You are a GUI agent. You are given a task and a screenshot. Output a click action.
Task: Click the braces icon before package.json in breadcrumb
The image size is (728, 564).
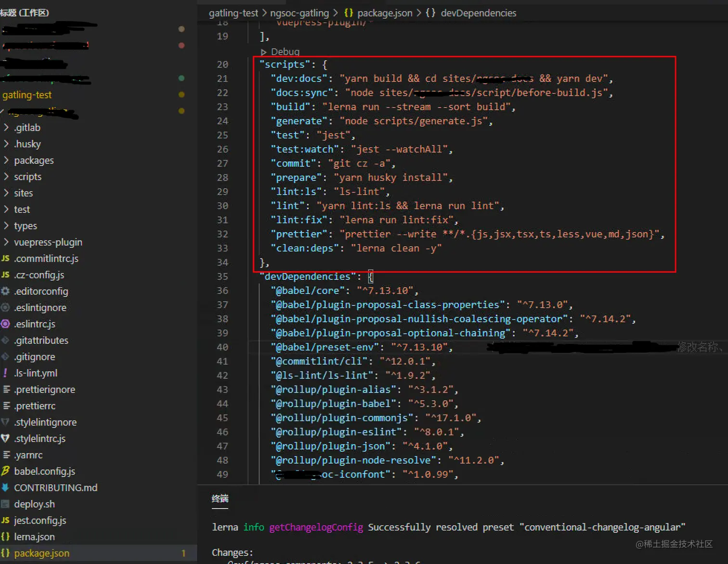[349, 13]
